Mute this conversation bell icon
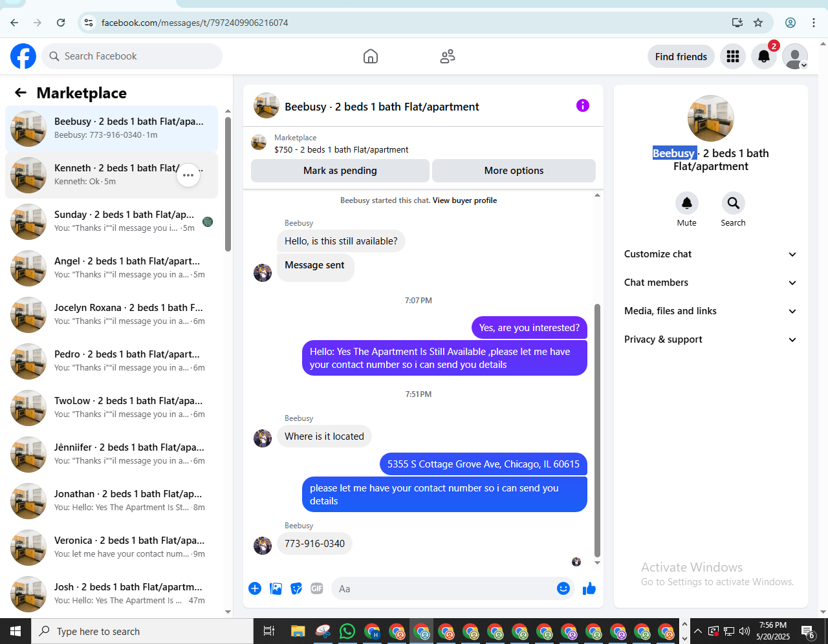 687,203
